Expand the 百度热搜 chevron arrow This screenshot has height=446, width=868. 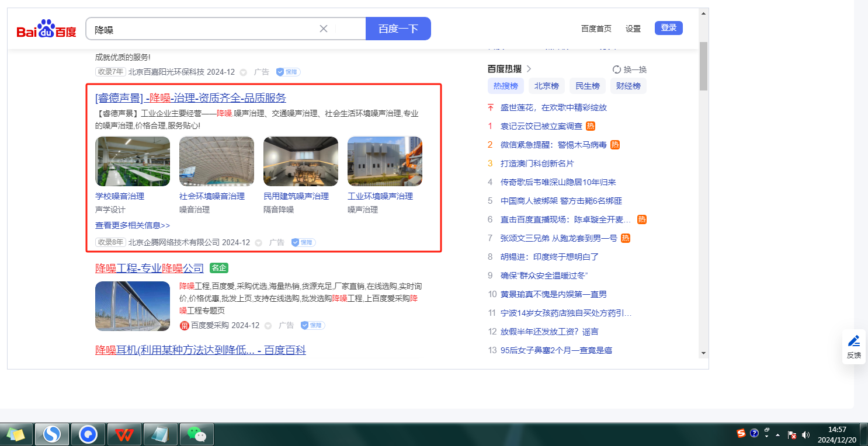point(529,69)
